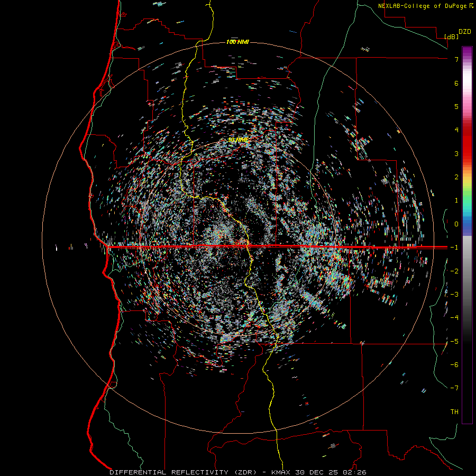Click the -7 value on the color scale
This screenshot has width=476, height=476.
pos(454,388)
